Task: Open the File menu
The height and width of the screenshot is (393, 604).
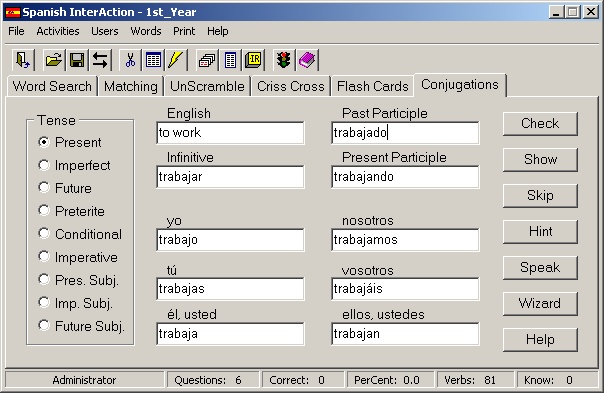Action: point(16,31)
